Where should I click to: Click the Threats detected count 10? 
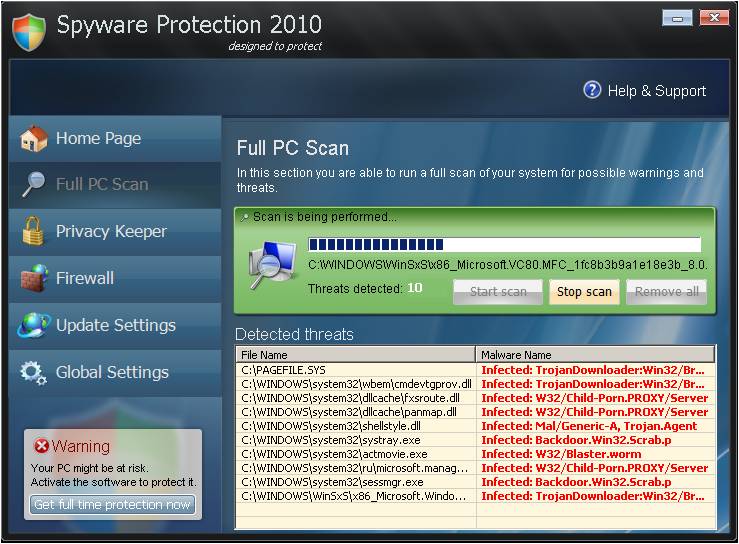[415, 288]
